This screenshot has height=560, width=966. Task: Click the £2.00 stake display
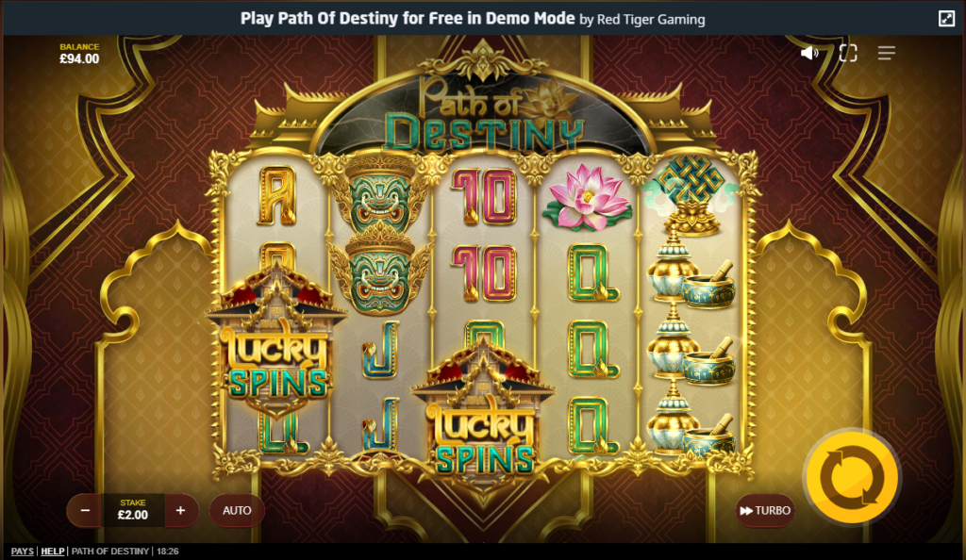tap(133, 510)
